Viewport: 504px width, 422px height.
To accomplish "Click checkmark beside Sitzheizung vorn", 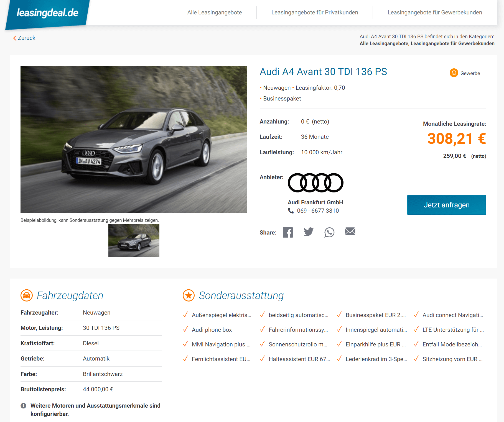I will pyautogui.click(x=416, y=359).
